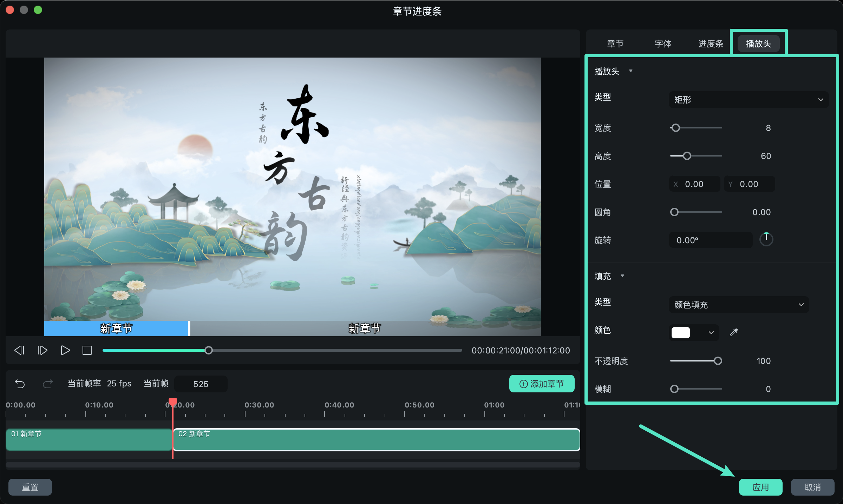Click the 重置 reset button
Screen dimensions: 843x504
coord(30,487)
